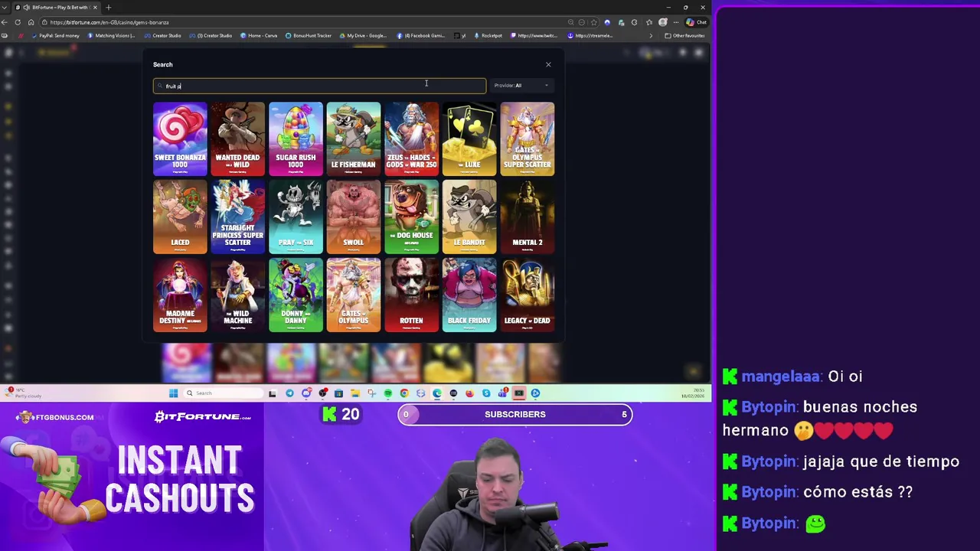Launch the Gates of Olympus game
Screen dimensions: 980x551
coord(353,295)
